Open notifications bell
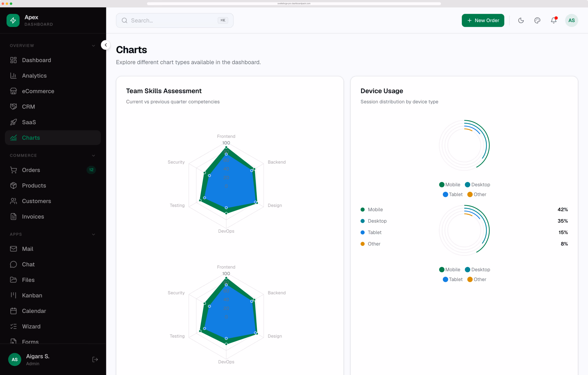 (554, 20)
